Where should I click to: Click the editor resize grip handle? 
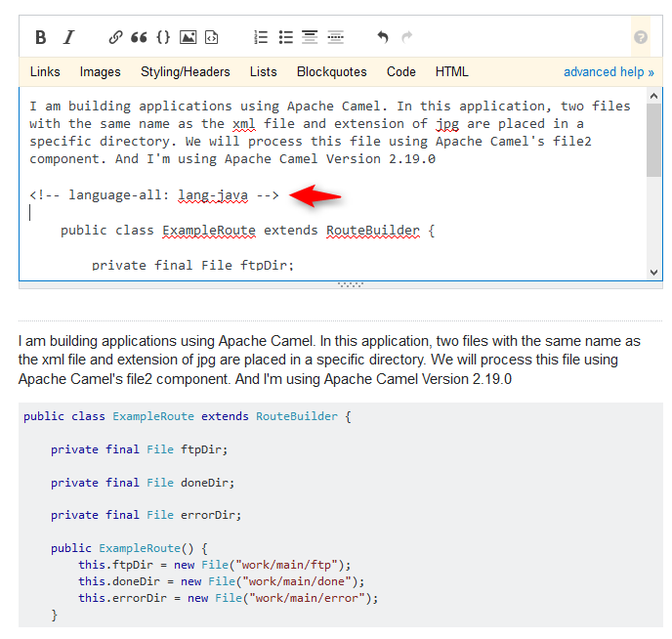pos(350,284)
